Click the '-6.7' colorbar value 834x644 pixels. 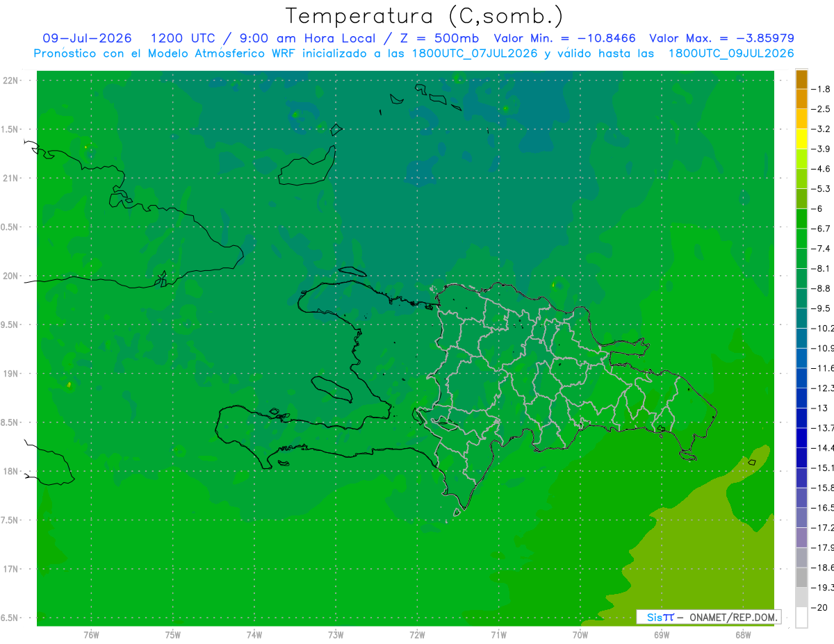[821, 228]
